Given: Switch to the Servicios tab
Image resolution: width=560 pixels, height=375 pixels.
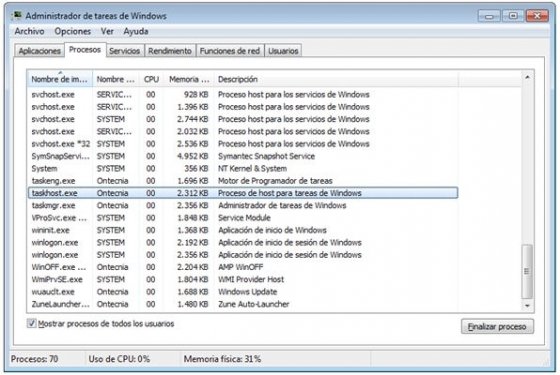Looking at the screenshot, I should click(125, 51).
